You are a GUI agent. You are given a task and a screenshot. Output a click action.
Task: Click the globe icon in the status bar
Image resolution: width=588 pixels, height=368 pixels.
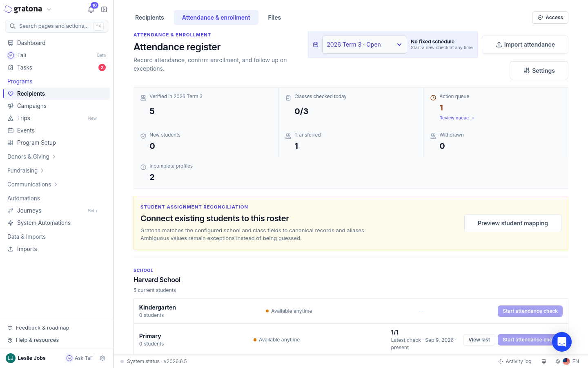(558, 361)
